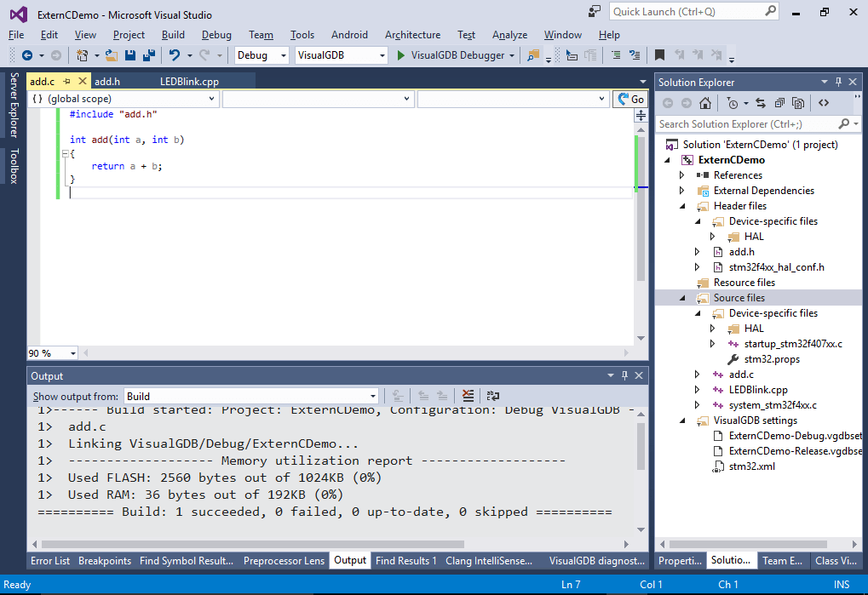This screenshot has height=595, width=868.
Task: Click Sync with Active Document in Solution Explorer
Action: click(761, 103)
